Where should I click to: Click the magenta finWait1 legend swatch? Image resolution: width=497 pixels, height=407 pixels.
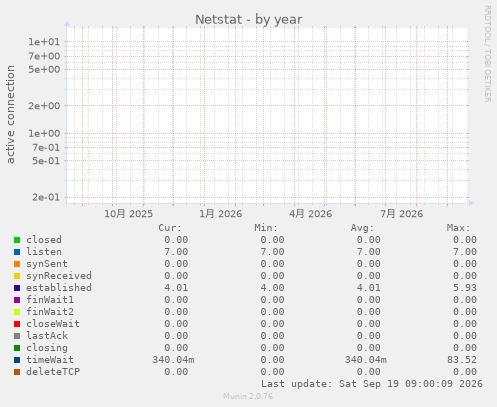tap(17, 300)
